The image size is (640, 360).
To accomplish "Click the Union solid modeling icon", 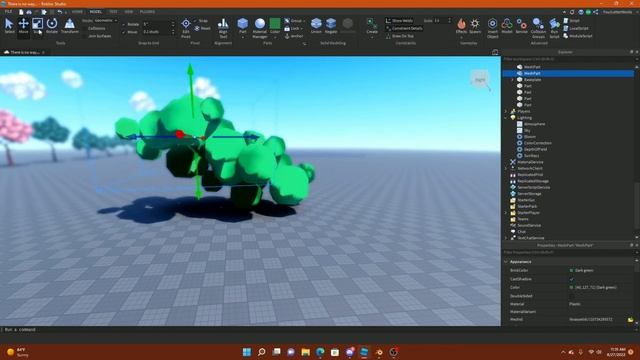I will pos(316,26).
